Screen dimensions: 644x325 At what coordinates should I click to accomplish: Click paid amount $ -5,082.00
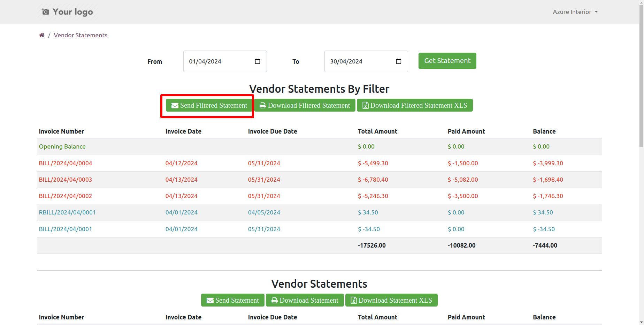[x=463, y=180]
